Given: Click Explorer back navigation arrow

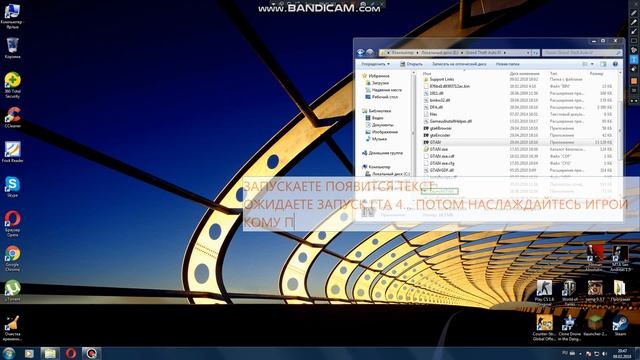Looking at the screenshot, I should 360,52.
